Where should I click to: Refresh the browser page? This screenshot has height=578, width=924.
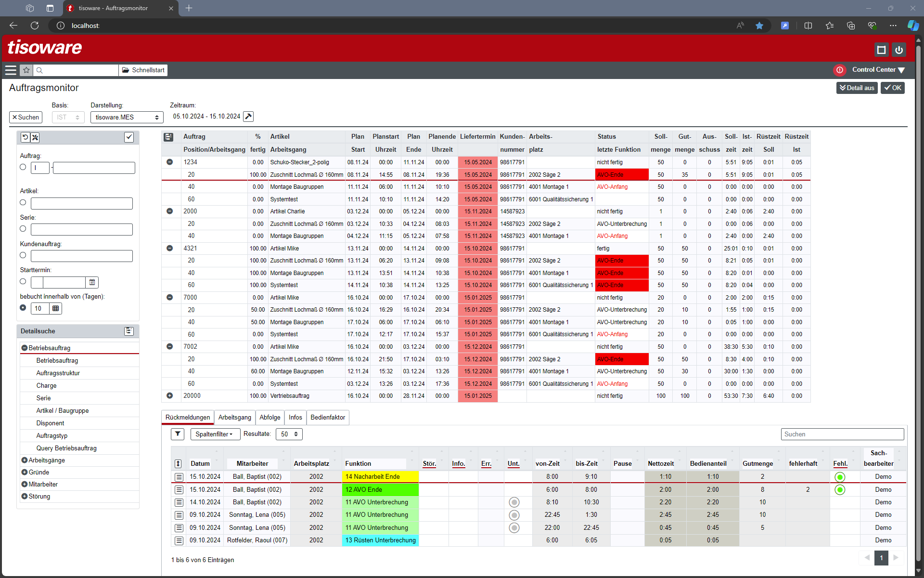pyautogui.click(x=35, y=26)
